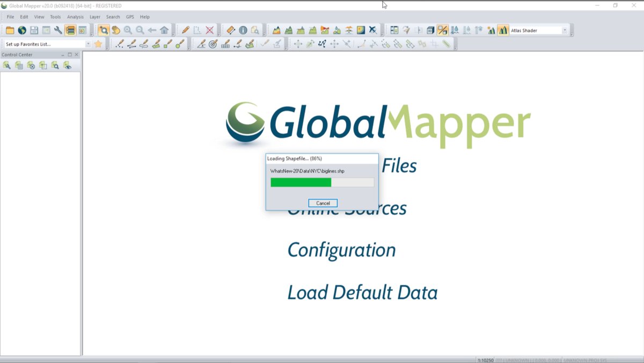Screen dimensions: 644x363
Task: Open the online data globe icon
Action: (x=22, y=31)
